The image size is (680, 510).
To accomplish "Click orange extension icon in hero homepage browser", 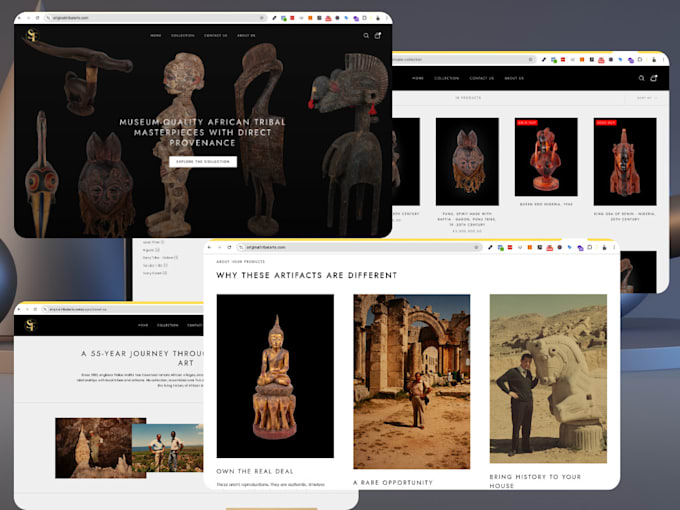I will [310, 18].
